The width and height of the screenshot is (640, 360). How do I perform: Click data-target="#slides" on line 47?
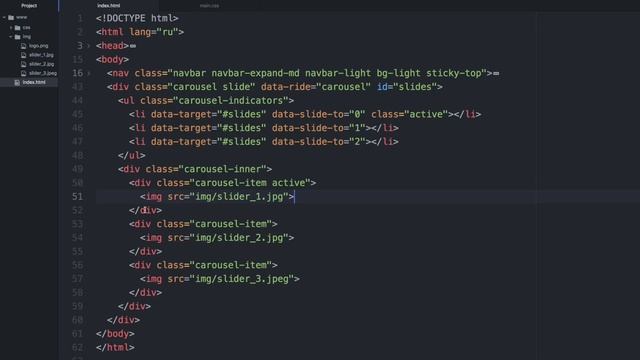pyautogui.click(x=209, y=142)
